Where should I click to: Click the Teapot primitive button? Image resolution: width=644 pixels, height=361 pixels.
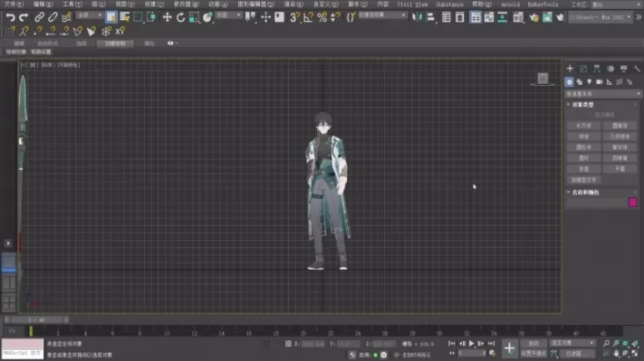(583, 169)
